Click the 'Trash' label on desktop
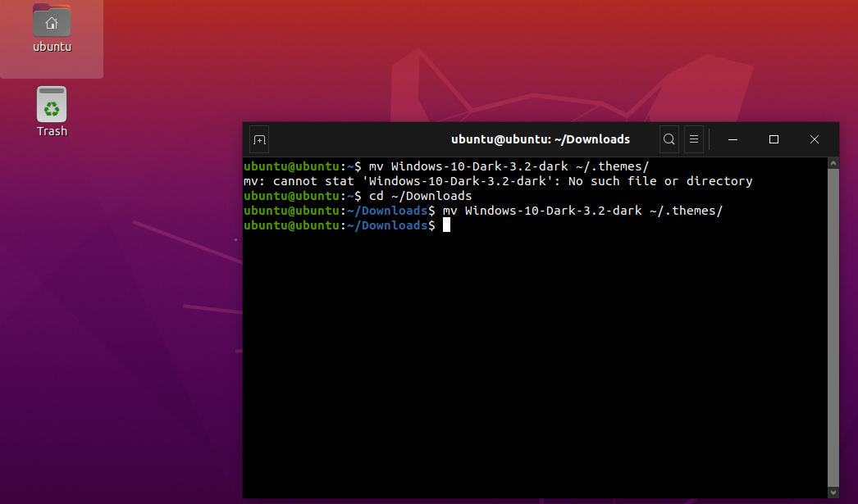This screenshot has height=504, width=858. click(x=52, y=131)
